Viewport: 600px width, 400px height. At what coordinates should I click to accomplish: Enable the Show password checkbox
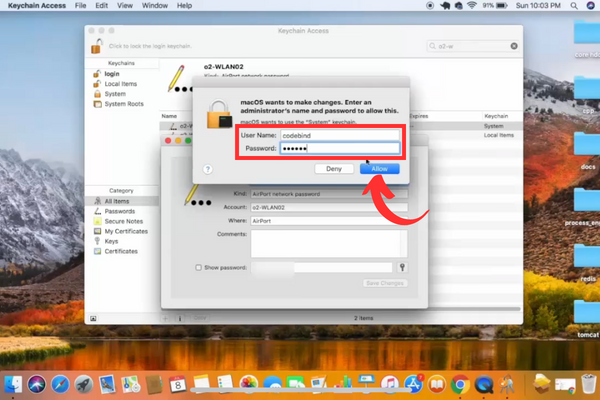tap(198, 268)
